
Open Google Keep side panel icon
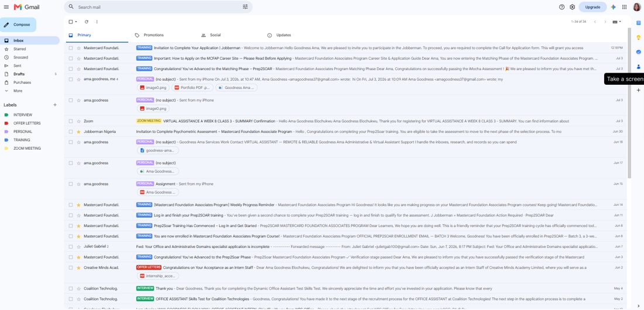click(x=638, y=37)
